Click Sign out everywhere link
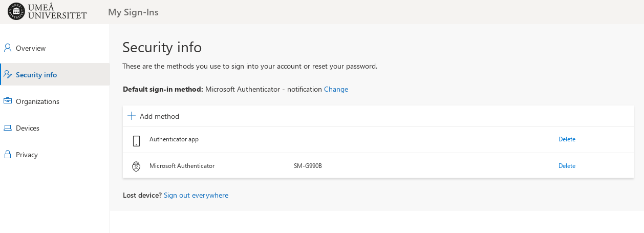 (196, 195)
